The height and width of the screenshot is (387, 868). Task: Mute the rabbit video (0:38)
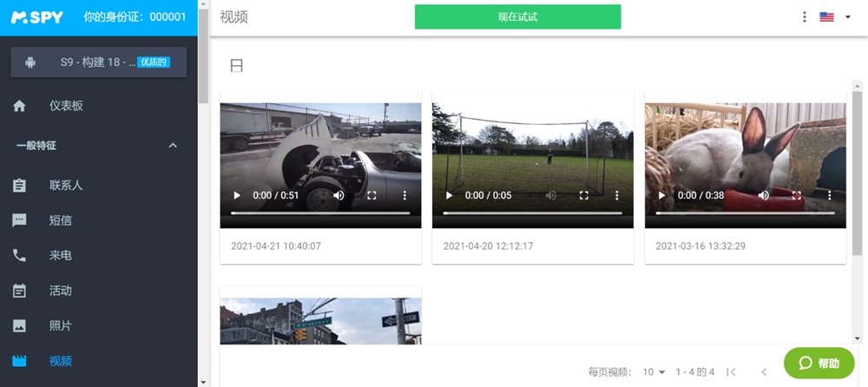click(763, 195)
